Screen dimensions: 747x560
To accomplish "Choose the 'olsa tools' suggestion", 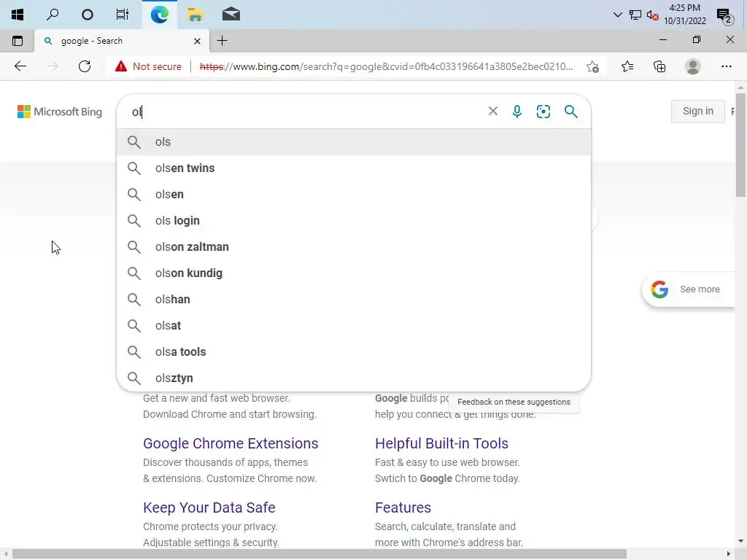I will coord(354,351).
